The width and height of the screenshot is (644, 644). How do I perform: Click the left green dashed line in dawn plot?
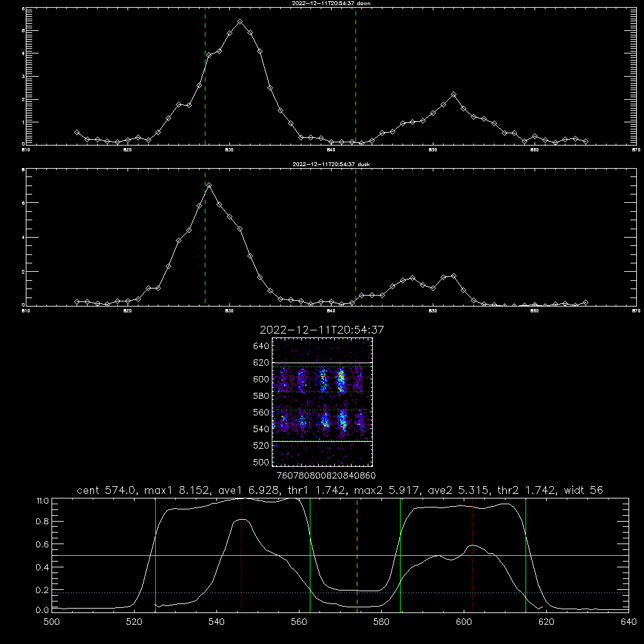click(x=205, y=76)
